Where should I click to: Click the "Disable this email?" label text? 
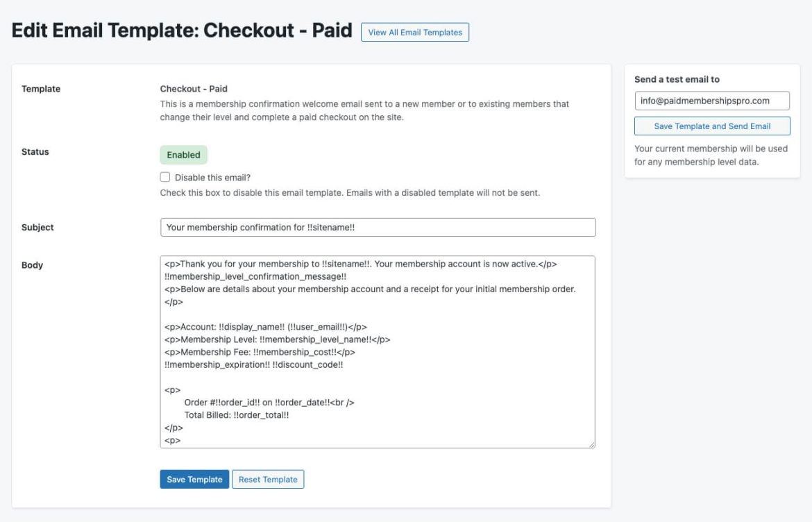(208, 177)
